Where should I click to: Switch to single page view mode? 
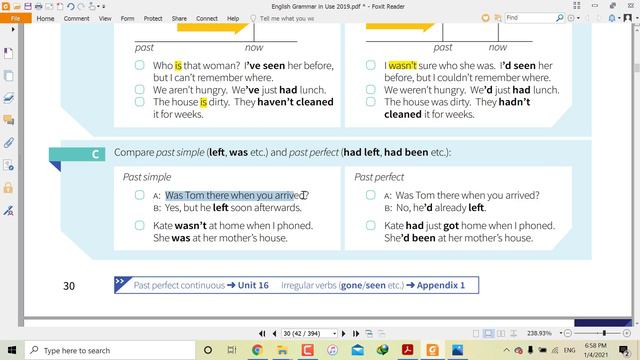[x=476, y=333]
